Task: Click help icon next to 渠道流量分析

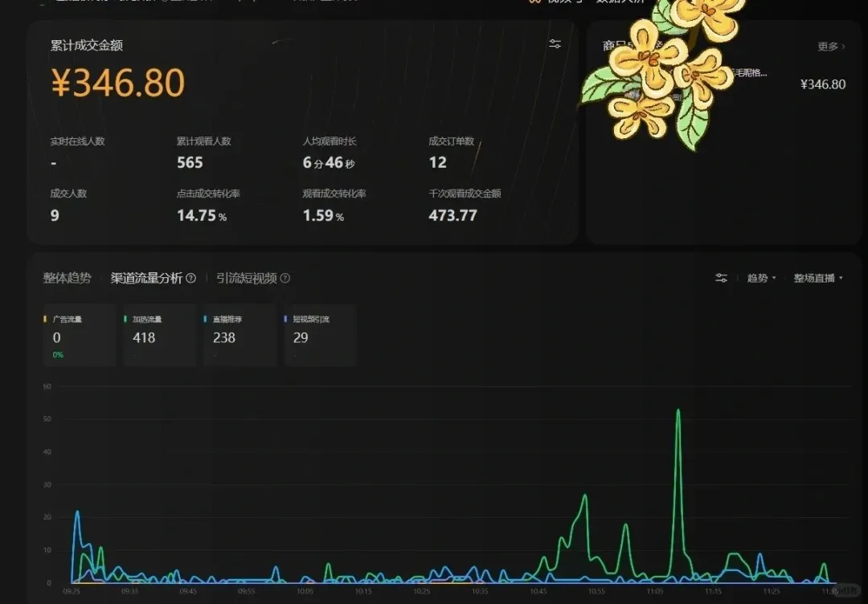Action: [x=191, y=279]
